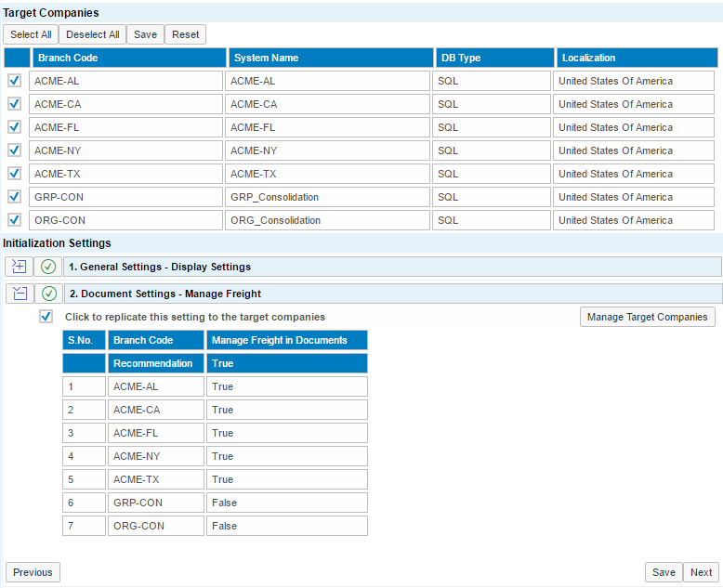Click the ACME-TX Manage Freight value cell
The image size is (723, 588).
tap(286, 479)
